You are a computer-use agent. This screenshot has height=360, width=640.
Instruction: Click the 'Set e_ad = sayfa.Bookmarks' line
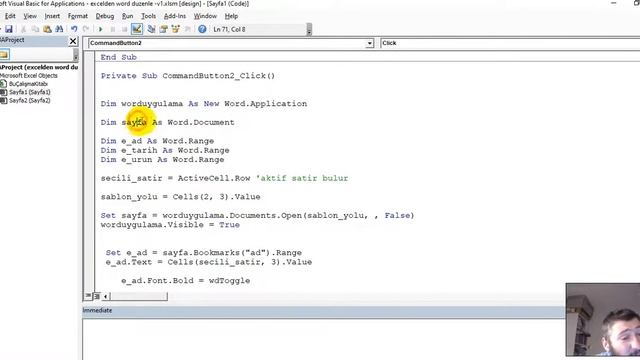tap(204, 253)
